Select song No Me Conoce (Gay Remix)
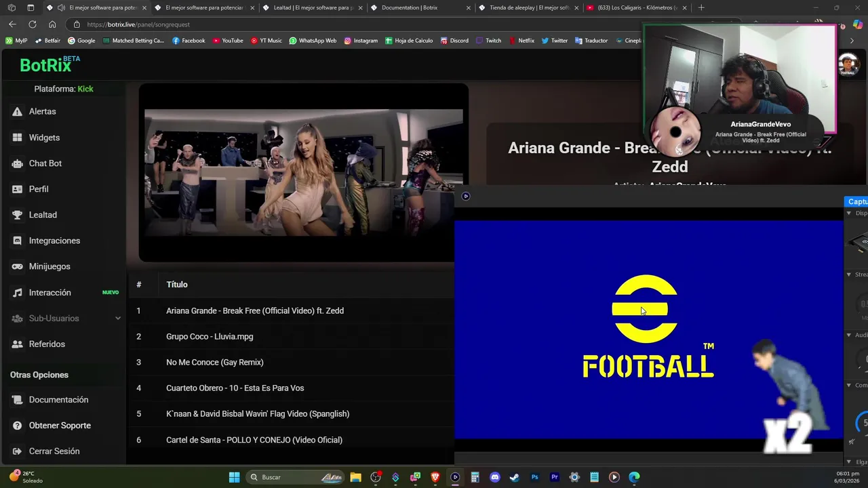This screenshot has height=488, width=868. 292,362
